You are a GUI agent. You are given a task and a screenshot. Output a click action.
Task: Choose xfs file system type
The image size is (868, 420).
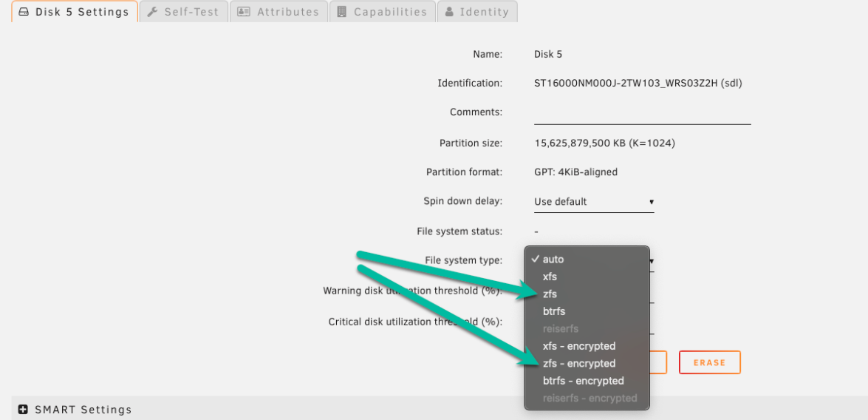pyautogui.click(x=550, y=277)
